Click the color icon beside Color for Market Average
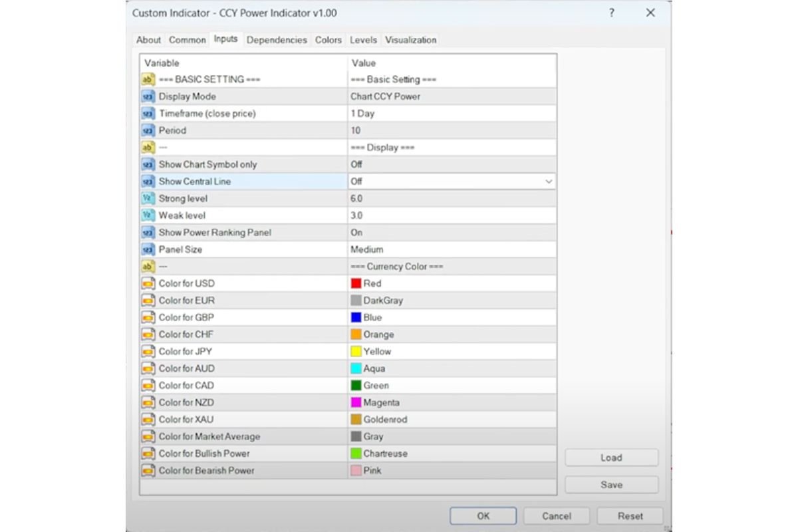 tap(148, 436)
